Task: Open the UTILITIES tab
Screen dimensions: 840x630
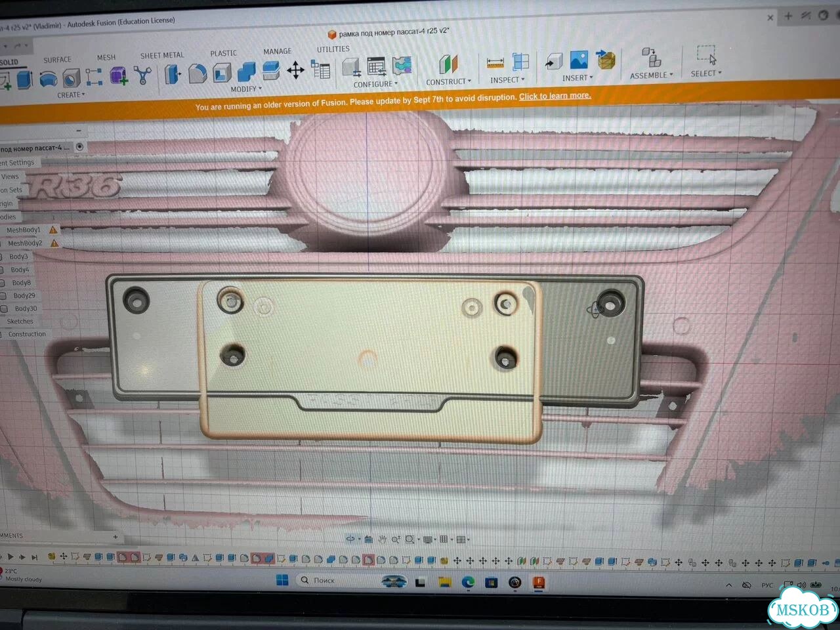Action: coord(333,49)
